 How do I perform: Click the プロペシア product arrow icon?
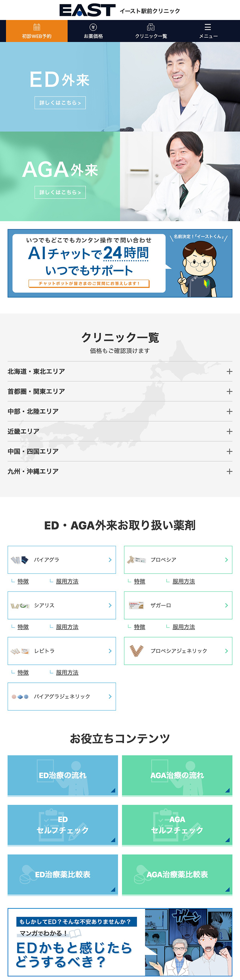point(226,559)
